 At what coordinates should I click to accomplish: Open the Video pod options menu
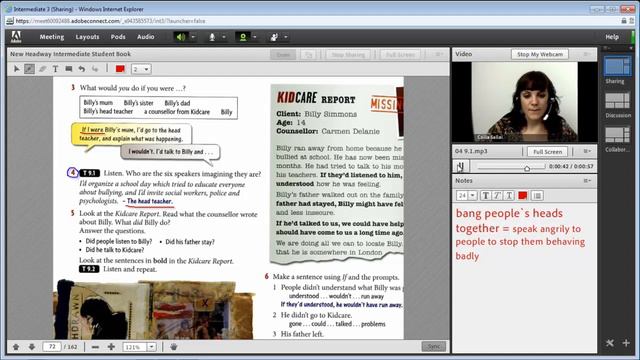(x=587, y=54)
